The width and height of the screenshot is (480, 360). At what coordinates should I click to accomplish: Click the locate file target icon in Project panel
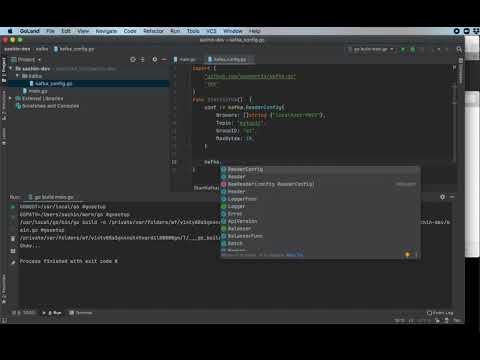click(x=133, y=60)
